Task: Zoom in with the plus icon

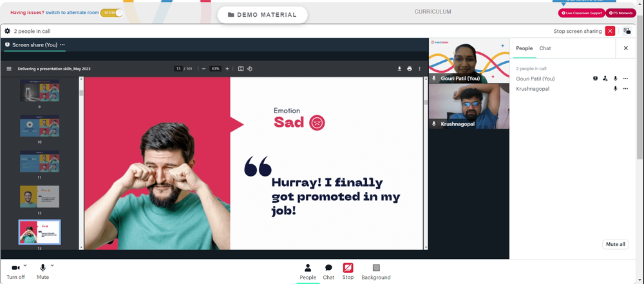Action: [x=227, y=69]
